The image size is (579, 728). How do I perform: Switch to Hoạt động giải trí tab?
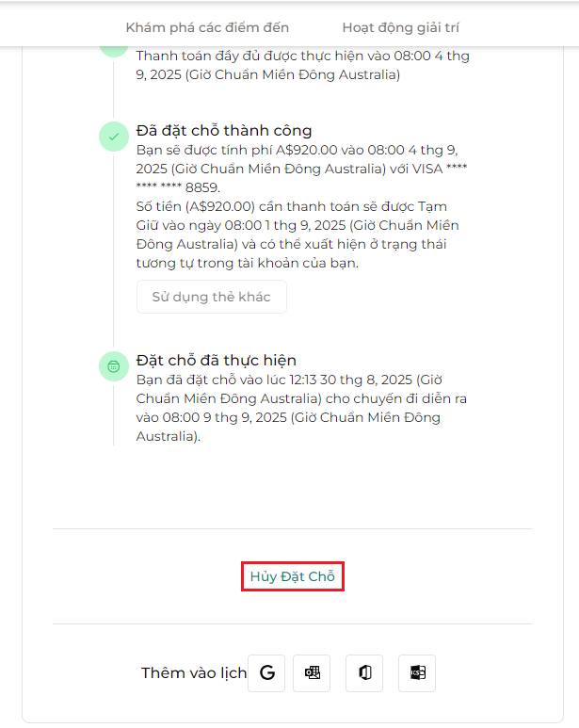click(400, 27)
